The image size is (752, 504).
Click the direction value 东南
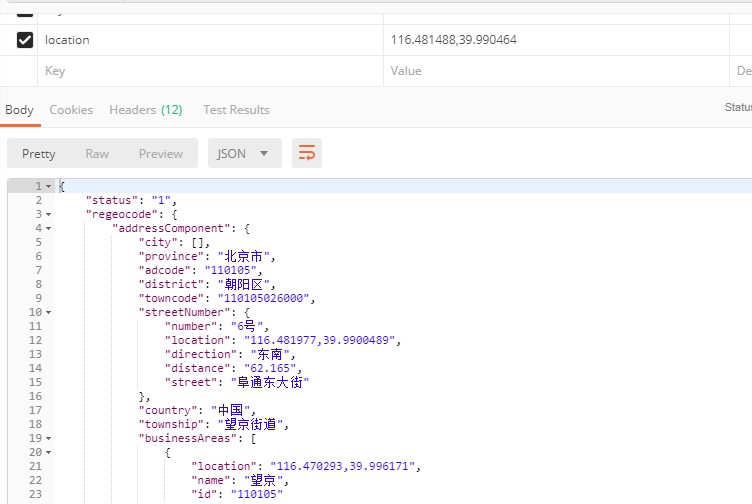(270, 354)
